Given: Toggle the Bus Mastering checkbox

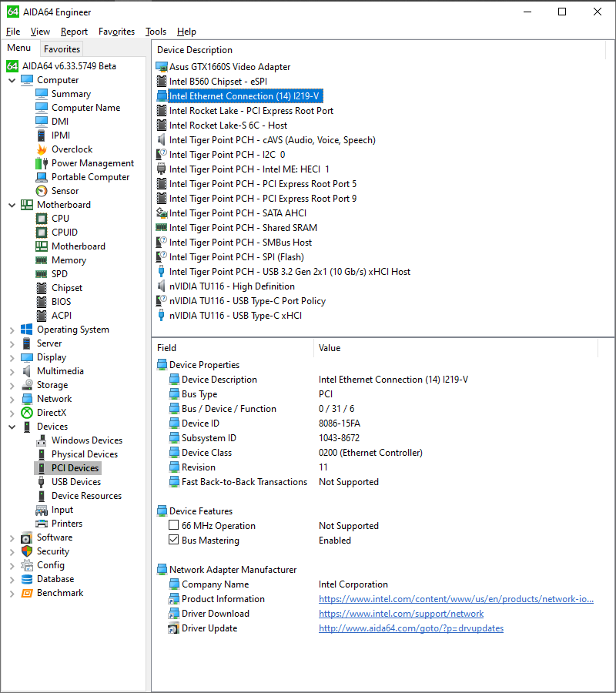Looking at the screenshot, I should (174, 540).
